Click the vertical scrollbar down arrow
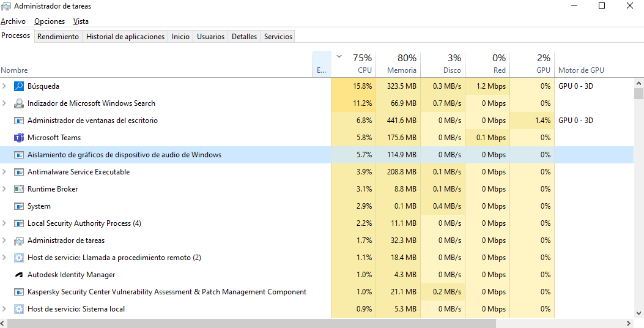The width and height of the screenshot is (644, 328). click(x=638, y=313)
